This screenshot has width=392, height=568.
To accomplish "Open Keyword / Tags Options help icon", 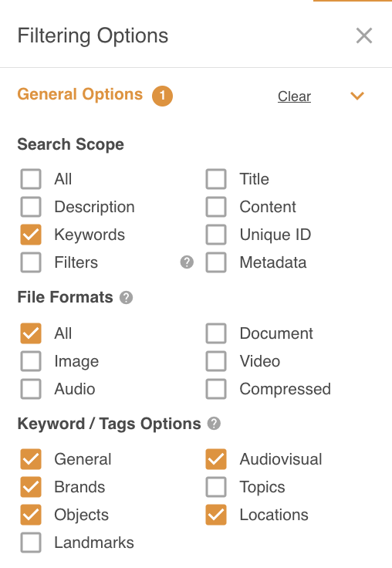I will [x=214, y=424].
